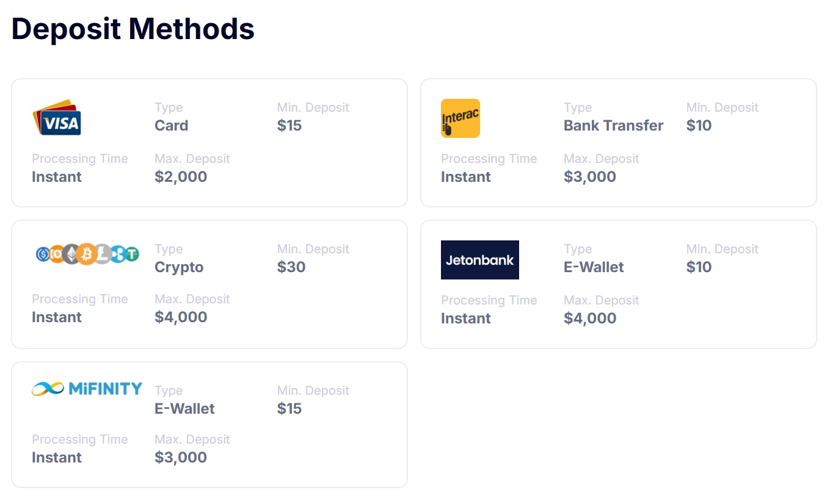Image resolution: width=830 pixels, height=504 pixels.
Task: Click Interac's $10 minimum deposit
Action: (699, 126)
